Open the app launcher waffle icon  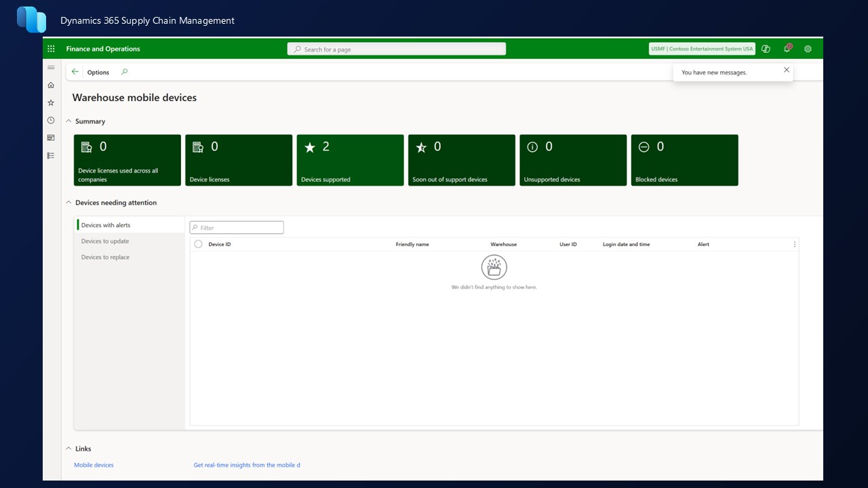(x=51, y=49)
